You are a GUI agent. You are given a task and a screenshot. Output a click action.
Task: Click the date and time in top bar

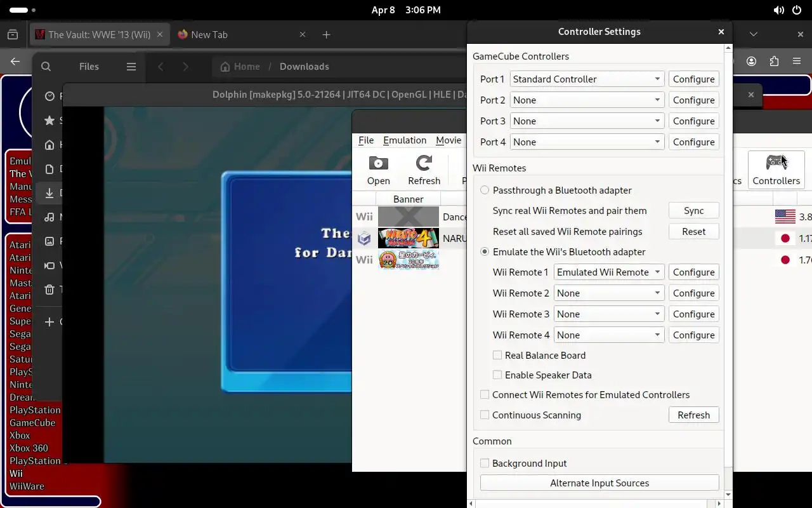click(x=406, y=10)
